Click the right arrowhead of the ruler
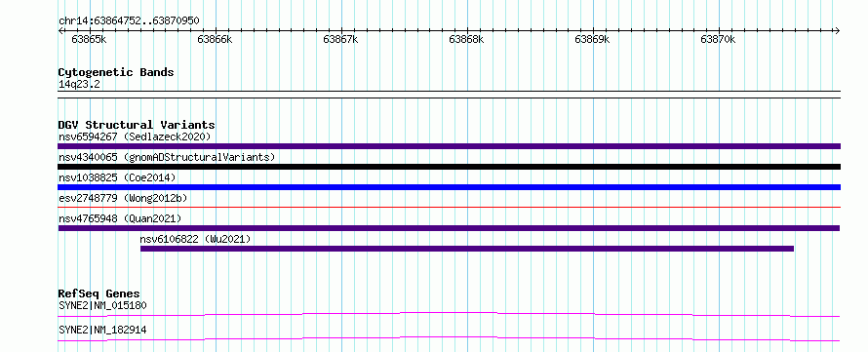This screenshot has height=352, width=868. 838,30
